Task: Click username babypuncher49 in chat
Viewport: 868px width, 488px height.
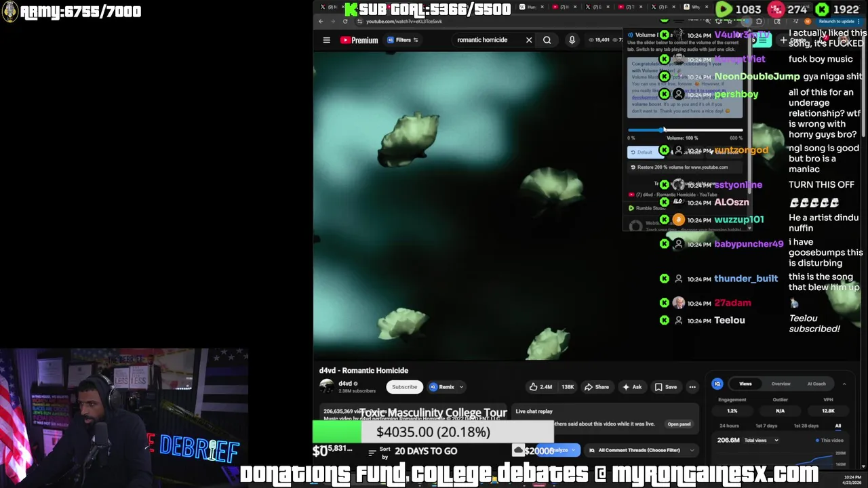Action: pyautogui.click(x=749, y=244)
